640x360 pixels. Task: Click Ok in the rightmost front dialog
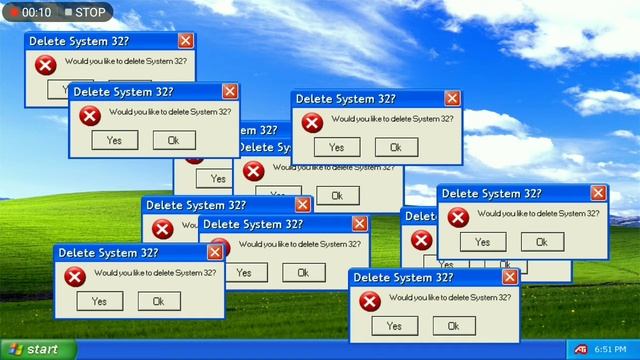pyautogui.click(x=542, y=242)
